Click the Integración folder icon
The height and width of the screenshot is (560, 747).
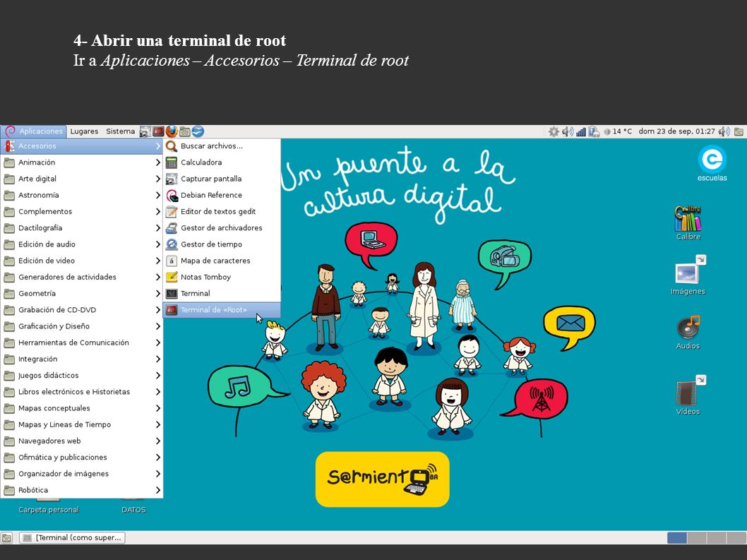coord(9,359)
